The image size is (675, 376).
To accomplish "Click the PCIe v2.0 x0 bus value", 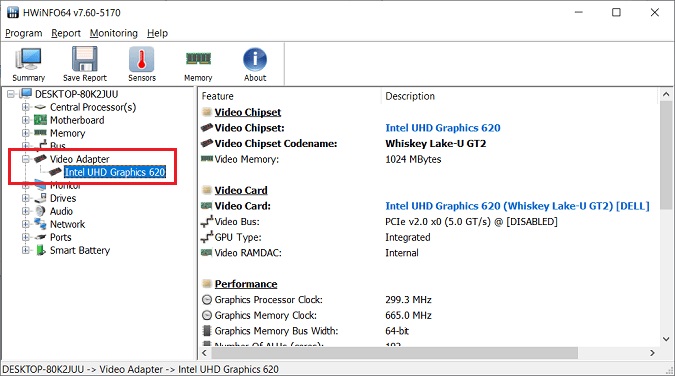I will (x=471, y=221).
